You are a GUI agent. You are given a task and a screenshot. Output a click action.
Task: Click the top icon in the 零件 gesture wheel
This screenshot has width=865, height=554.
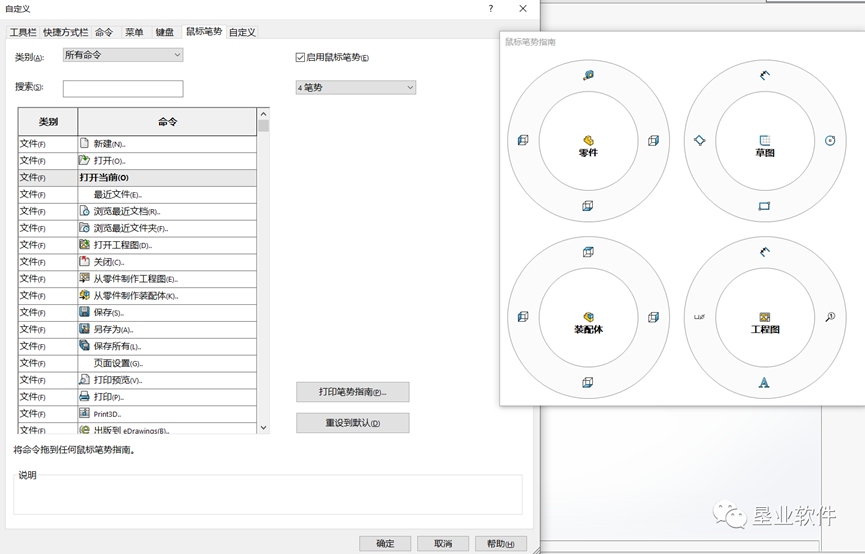588,75
